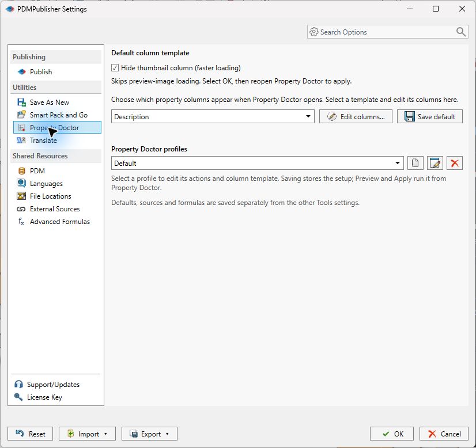
Task: Confirm settings with OK button
Action: [x=392, y=434]
